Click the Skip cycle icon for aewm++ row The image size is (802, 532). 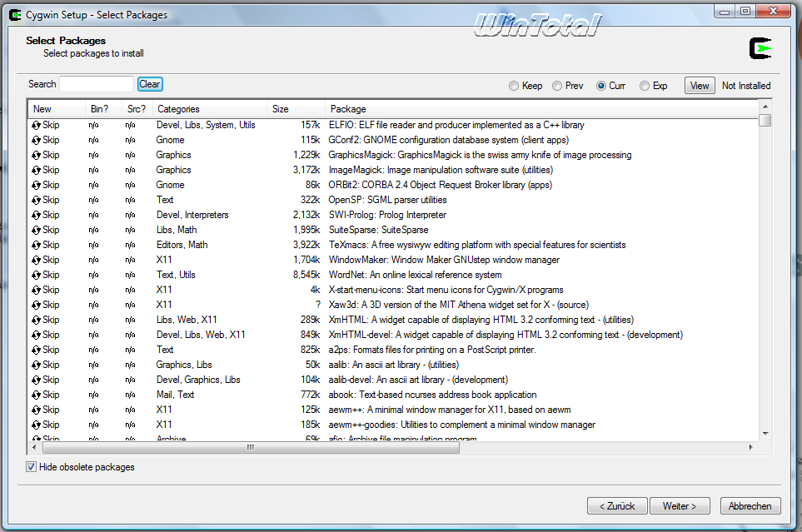[x=37, y=410]
